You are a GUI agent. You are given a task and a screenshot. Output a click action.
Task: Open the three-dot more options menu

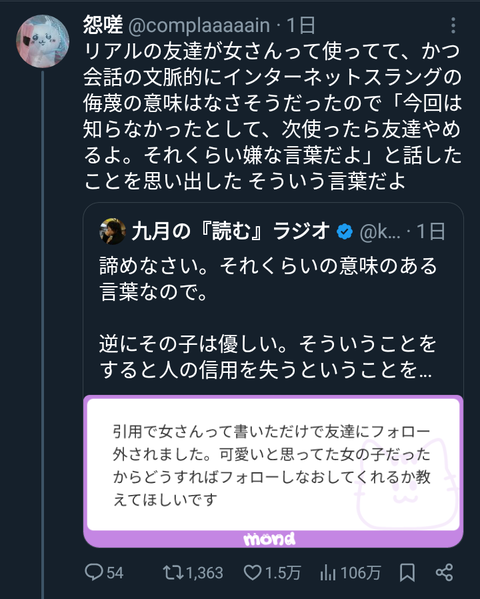coord(453,26)
